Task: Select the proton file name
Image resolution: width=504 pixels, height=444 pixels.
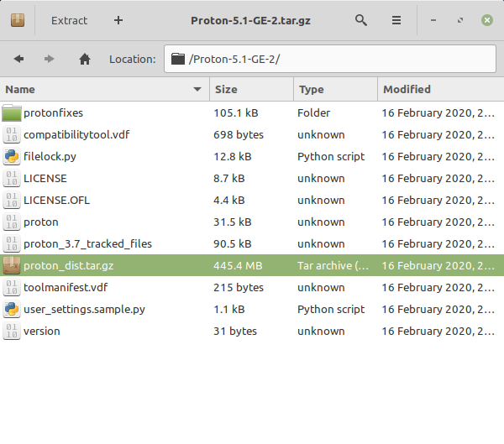Action: (x=41, y=222)
